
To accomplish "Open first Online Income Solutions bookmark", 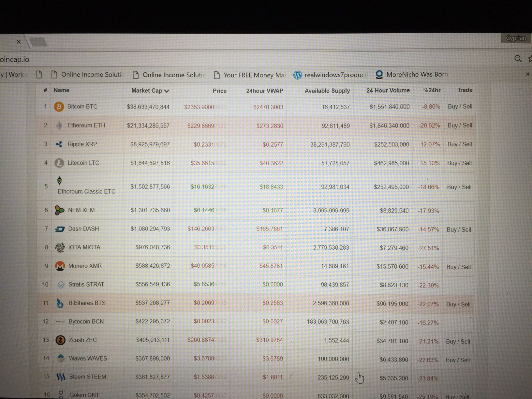I will click(88, 75).
